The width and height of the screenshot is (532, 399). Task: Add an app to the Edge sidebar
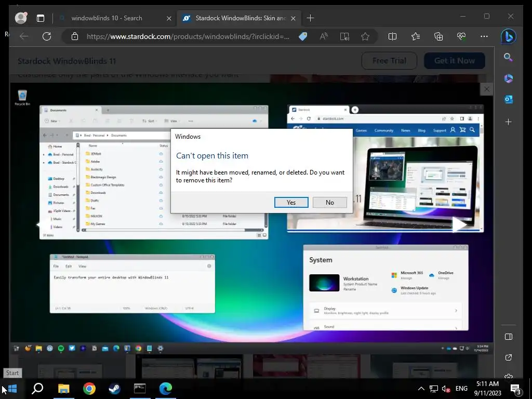click(508, 122)
